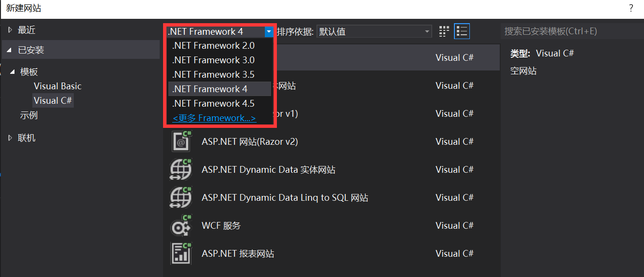644x277 pixels.
Task: Expand the 联机 tree node
Action: pos(11,138)
